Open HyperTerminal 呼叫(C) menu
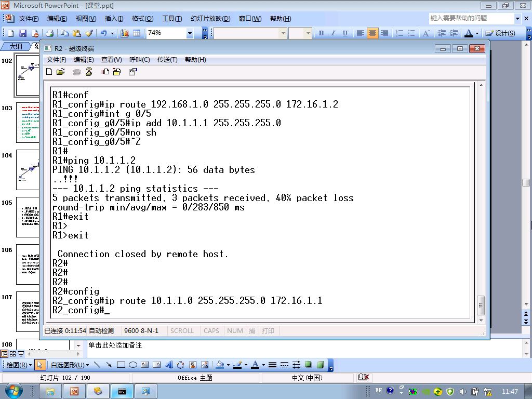Image resolution: width=532 pixels, height=399 pixels. point(139,60)
